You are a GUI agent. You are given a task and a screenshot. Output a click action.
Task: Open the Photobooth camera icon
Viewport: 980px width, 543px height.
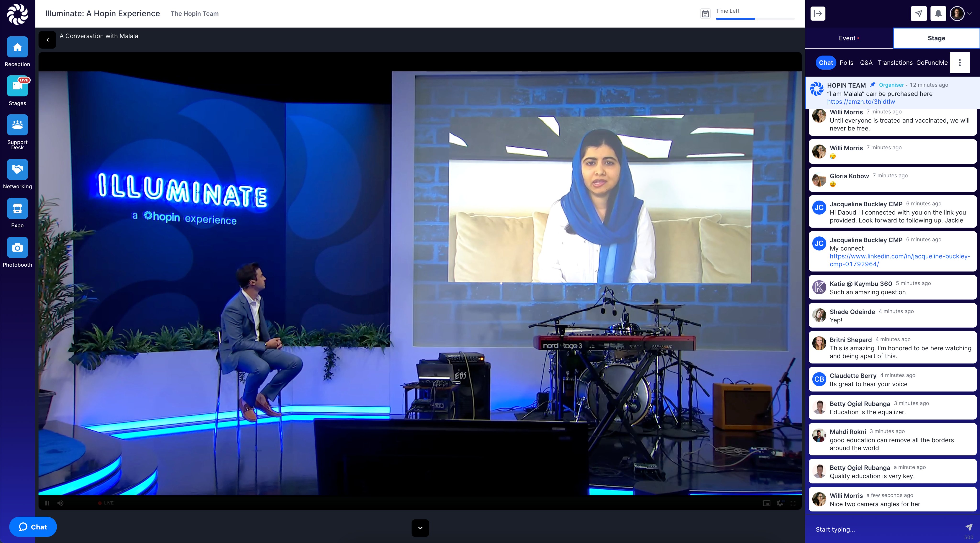[x=17, y=248]
